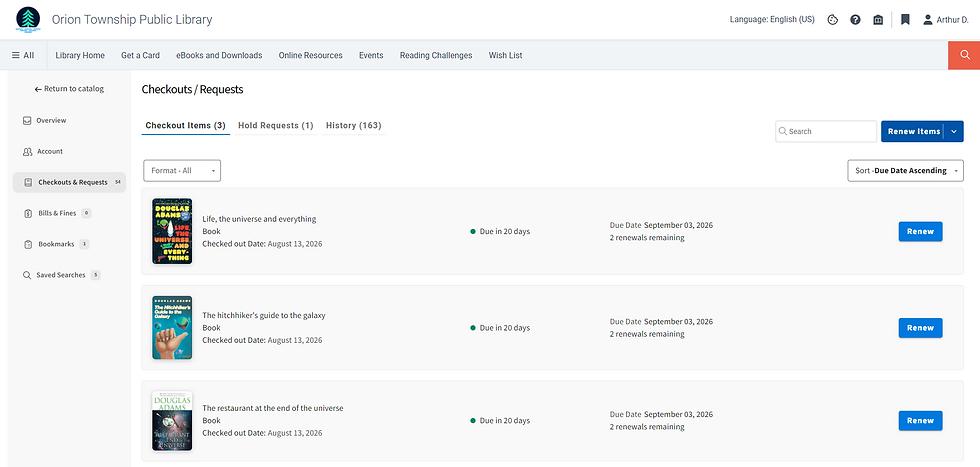Click Return to catalog link
The image size is (980, 467).
pyautogui.click(x=69, y=89)
